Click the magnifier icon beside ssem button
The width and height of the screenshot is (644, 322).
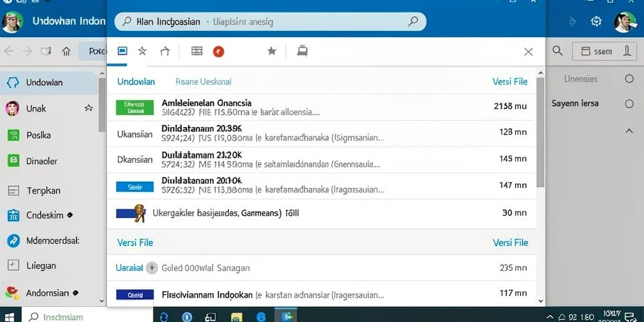(557, 51)
